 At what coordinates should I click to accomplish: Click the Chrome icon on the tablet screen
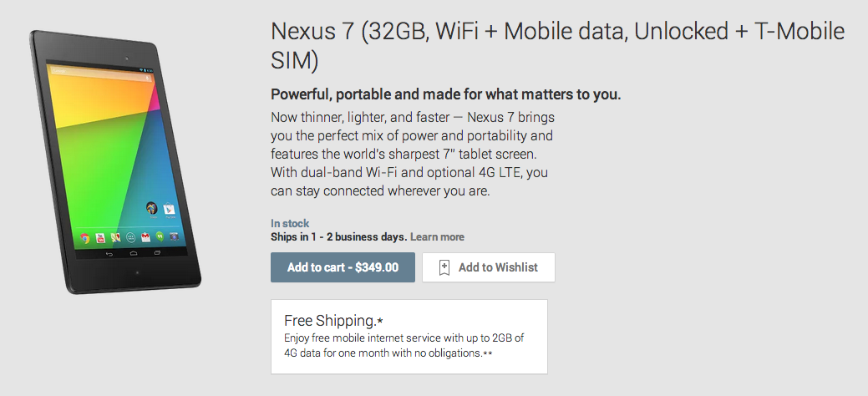[x=85, y=237]
